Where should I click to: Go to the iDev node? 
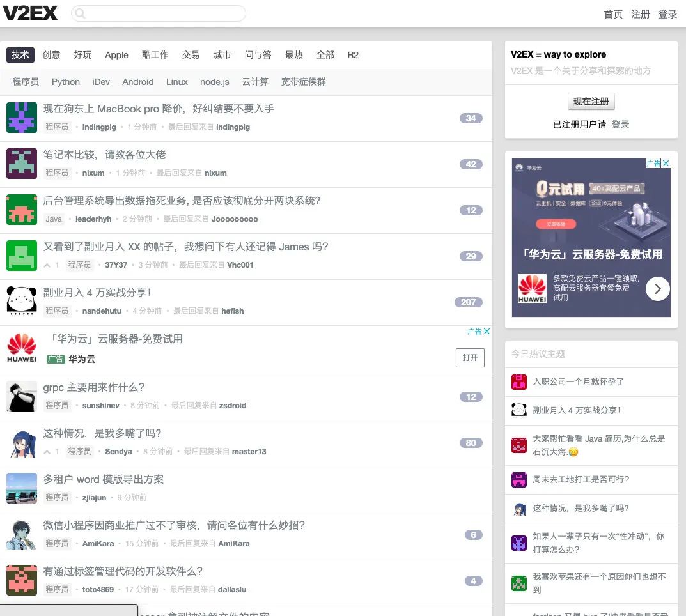coord(101,82)
